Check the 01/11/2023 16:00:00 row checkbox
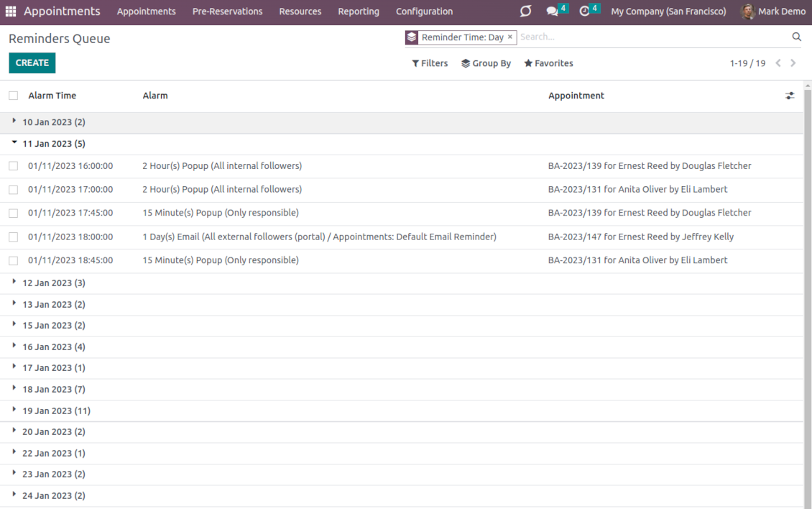812x509 pixels. 14,166
